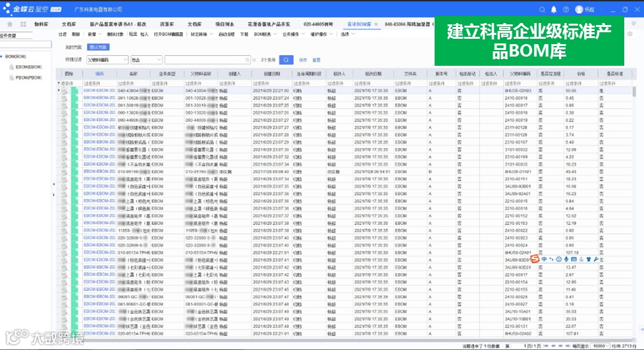The height and width of the screenshot is (350, 644).
Task: Go to the previous page arrow
Action: pyautogui.click(x=554, y=346)
